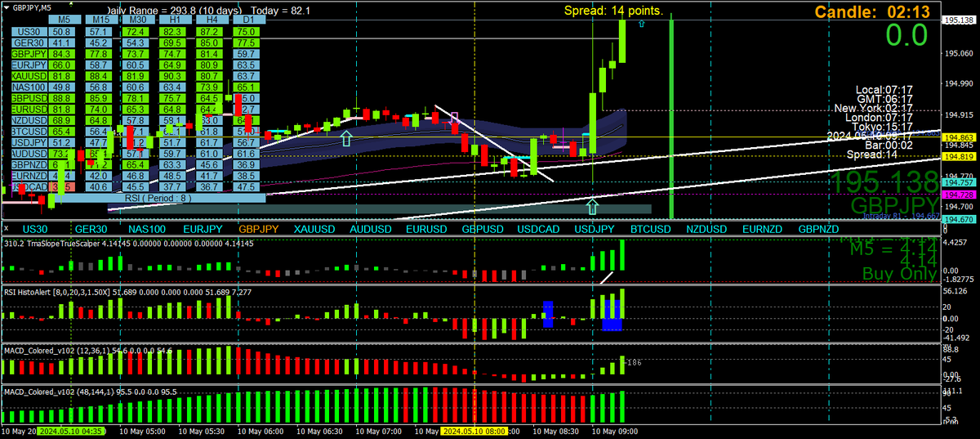Switch chart to AUDUSD in the symbol bar
The width and height of the screenshot is (980, 439).
[x=370, y=230]
